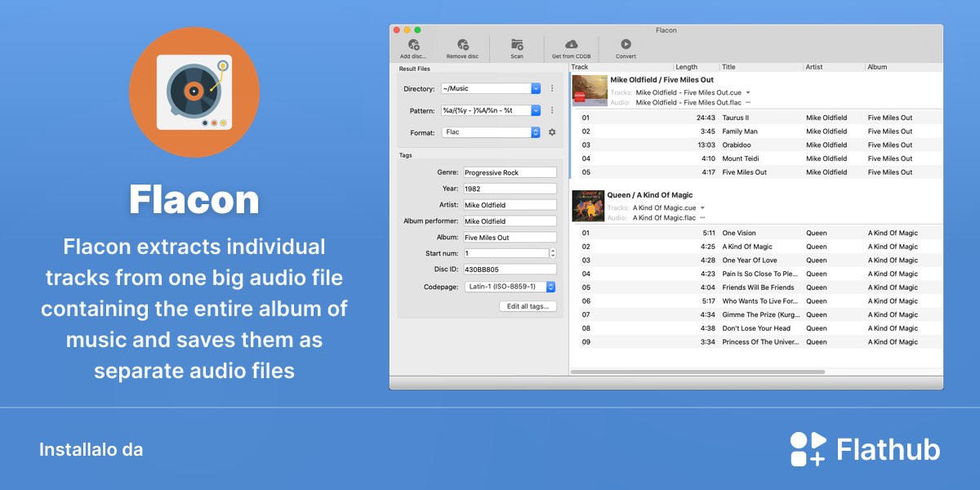Click the A Kind Of Magic album cover
The height and width of the screenshot is (490, 980).
coord(588,206)
